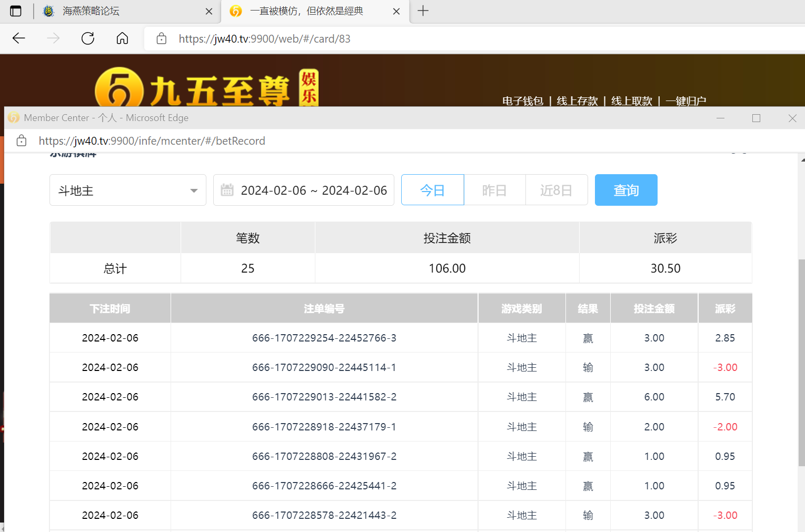Select bet number 666-1707229090-22445114-1
The image size is (805, 532).
324,367
